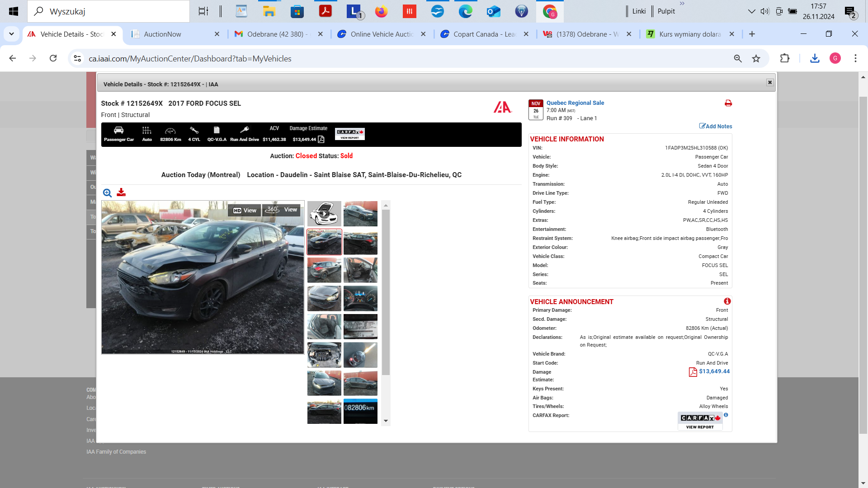The image size is (868, 488).
Task: Open Quebec Regional Sale link
Action: click(575, 103)
